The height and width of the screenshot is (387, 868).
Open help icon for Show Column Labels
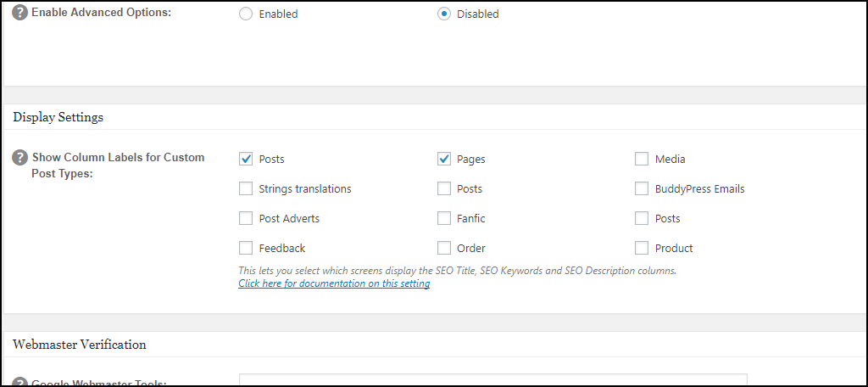pyautogui.click(x=20, y=158)
